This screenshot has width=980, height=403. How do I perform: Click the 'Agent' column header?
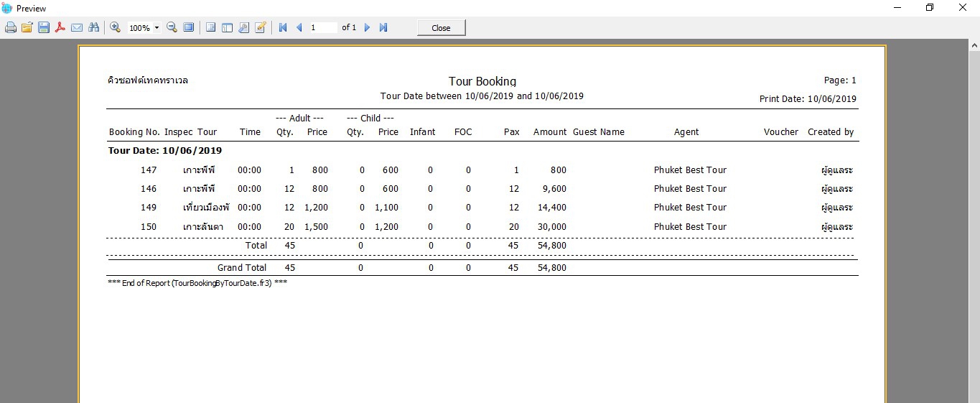(686, 132)
